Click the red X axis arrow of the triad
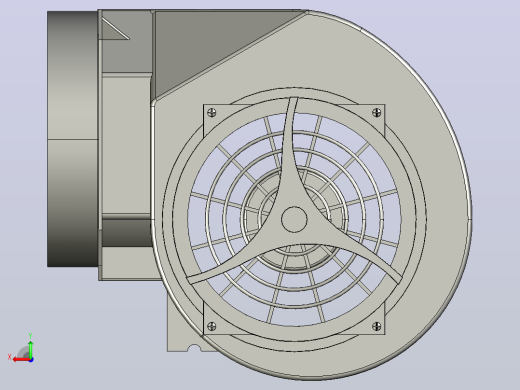Screen dimensions: 520x390 pos(21,360)
